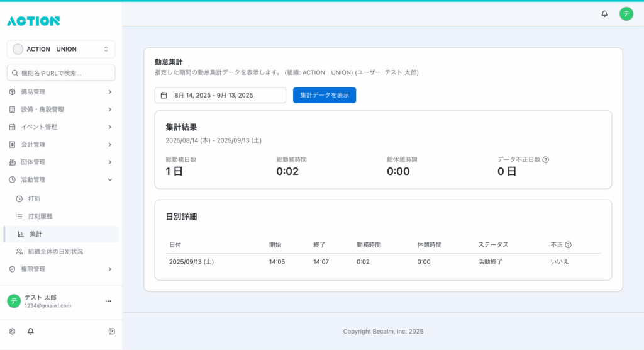Click the bell icon in sidebar footer
Screen dimensions: 644x350
[30, 331]
